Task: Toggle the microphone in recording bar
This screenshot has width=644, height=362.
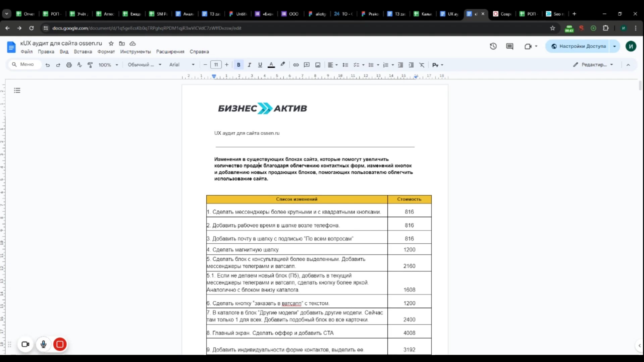Action: pyautogui.click(x=43, y=344)
